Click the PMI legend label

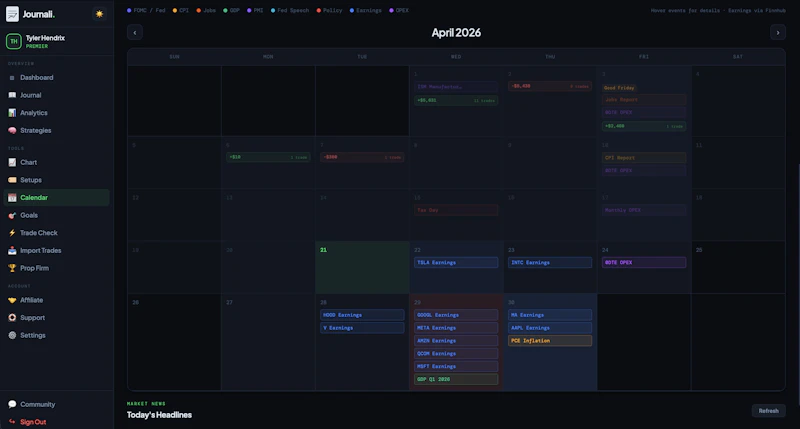point(259,10)
